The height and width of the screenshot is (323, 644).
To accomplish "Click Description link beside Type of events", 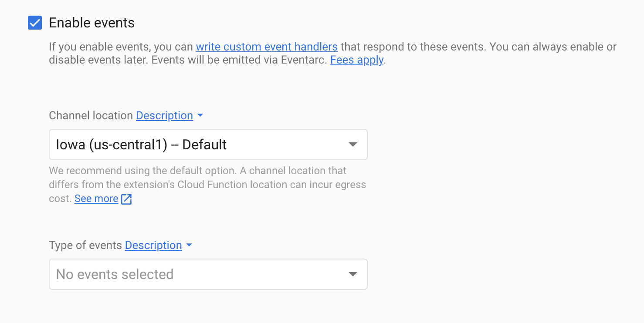I will pos(153,245).
